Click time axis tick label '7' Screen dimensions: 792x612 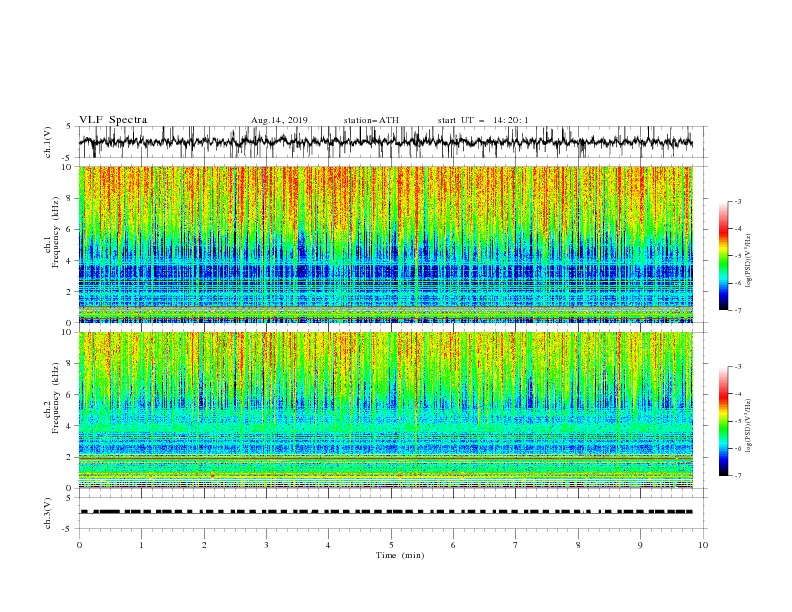pyautogui.click(x=516, y=545)
